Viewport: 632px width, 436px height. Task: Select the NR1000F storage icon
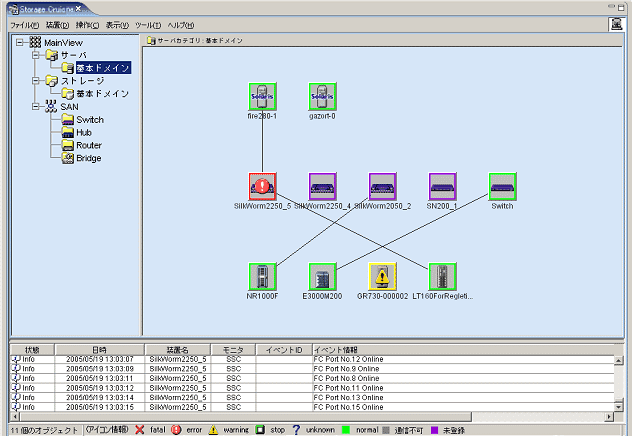262,276
